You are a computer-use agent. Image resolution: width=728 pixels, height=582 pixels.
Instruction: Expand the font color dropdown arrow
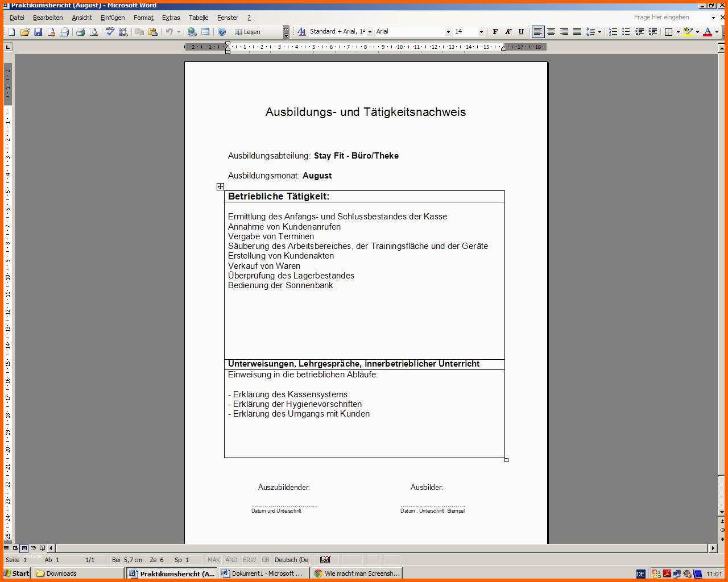pyautogui.click(x=717, y=32)
